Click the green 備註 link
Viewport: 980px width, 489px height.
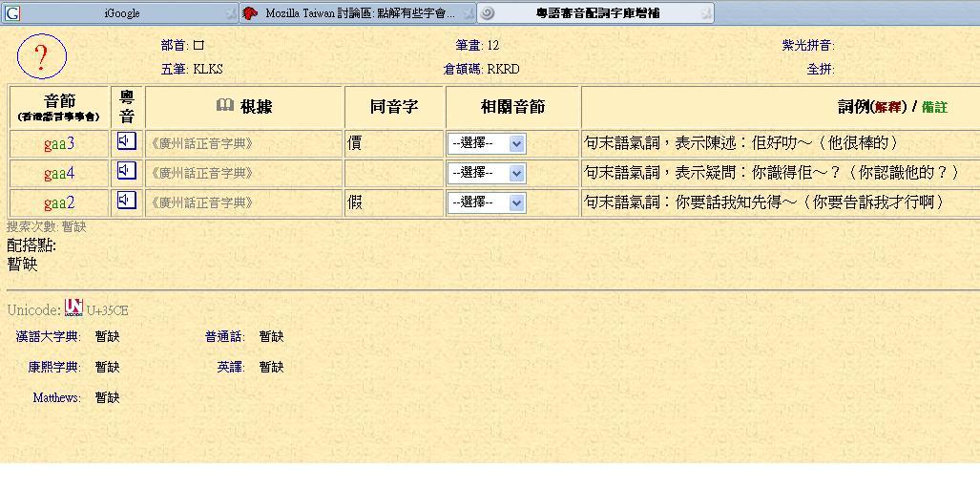[934, 107]
